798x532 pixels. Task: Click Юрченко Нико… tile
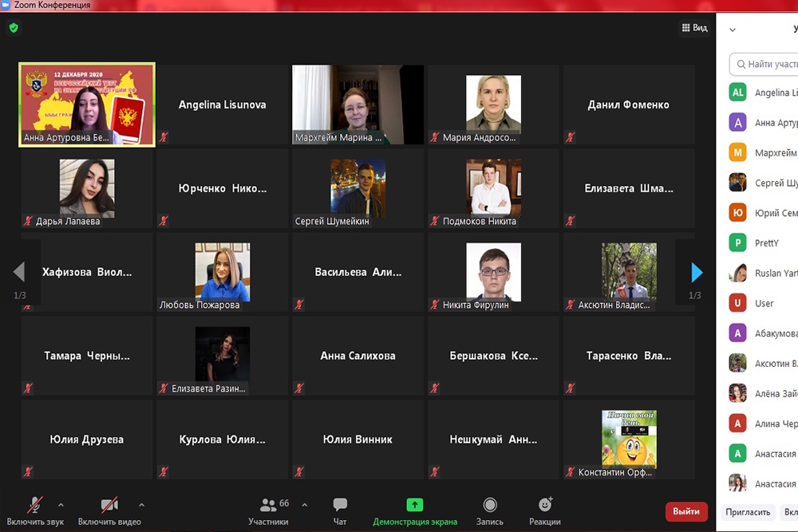click(x=223, y=188)
